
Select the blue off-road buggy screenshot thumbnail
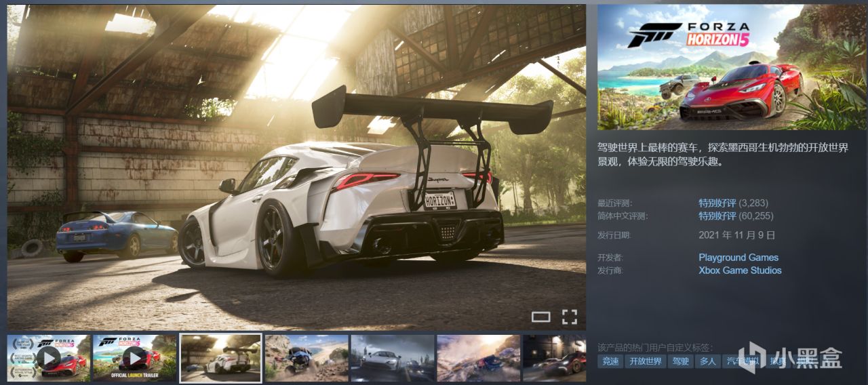pos(307,358)
